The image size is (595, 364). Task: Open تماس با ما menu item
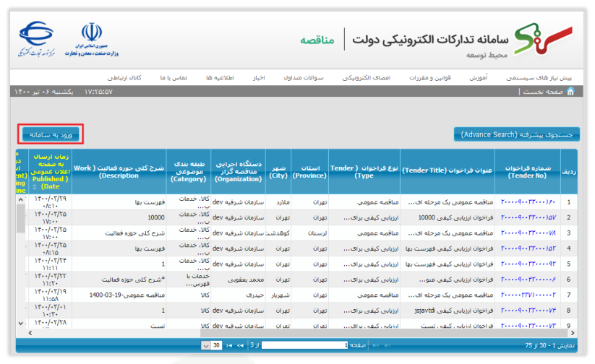pos(174,78)
